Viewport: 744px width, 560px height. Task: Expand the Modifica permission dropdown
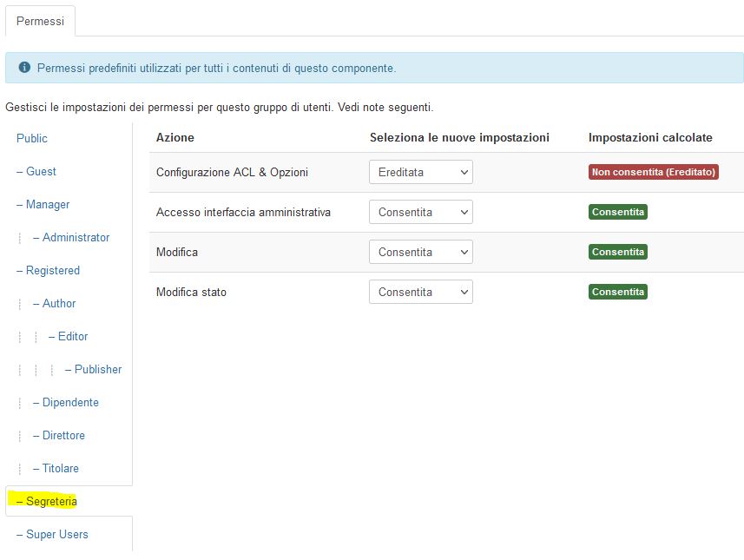[x=421, y=252]
